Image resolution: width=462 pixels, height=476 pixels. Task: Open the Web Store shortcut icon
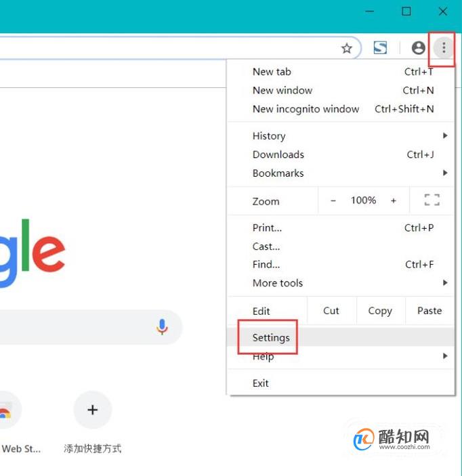[x=7, y=410]
